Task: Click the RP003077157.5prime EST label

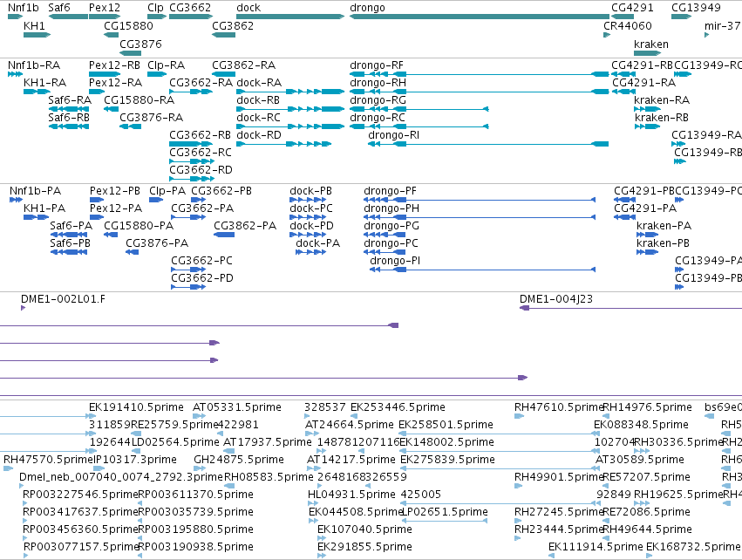Action: point(81,547)
